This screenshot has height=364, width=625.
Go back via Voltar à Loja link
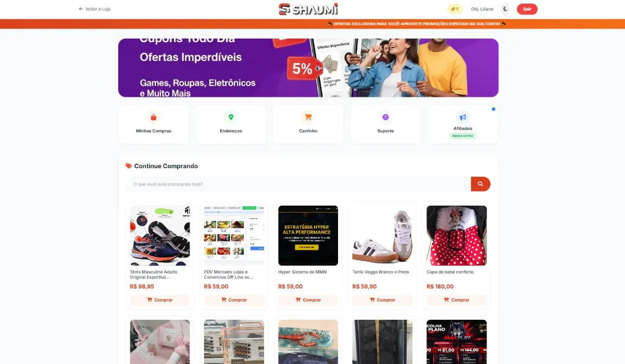pyautogui.click(x=94, y=9)
